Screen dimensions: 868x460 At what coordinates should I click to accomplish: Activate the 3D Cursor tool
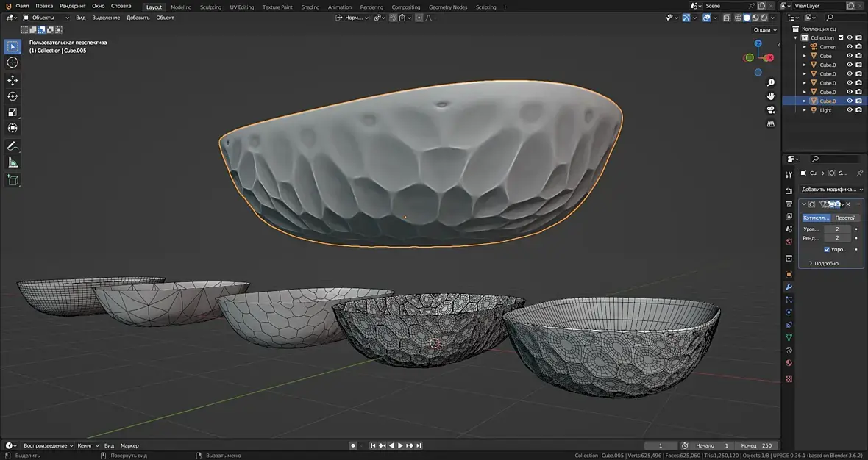point(13,63)
